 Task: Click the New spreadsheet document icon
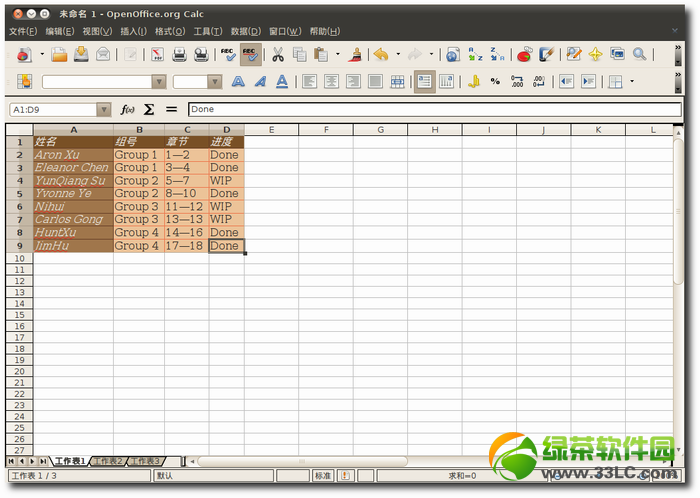pos(24,54)
